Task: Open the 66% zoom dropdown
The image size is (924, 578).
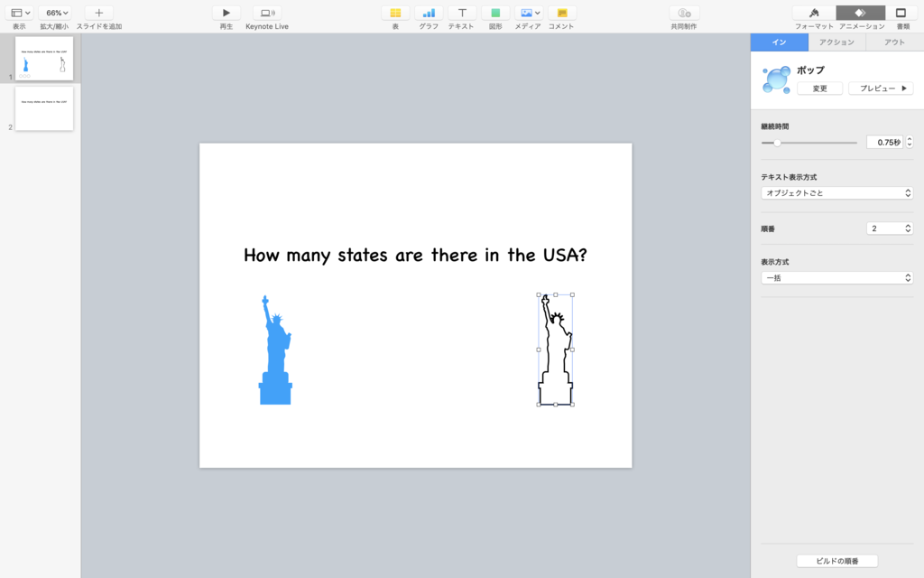Action: (55, 13)
